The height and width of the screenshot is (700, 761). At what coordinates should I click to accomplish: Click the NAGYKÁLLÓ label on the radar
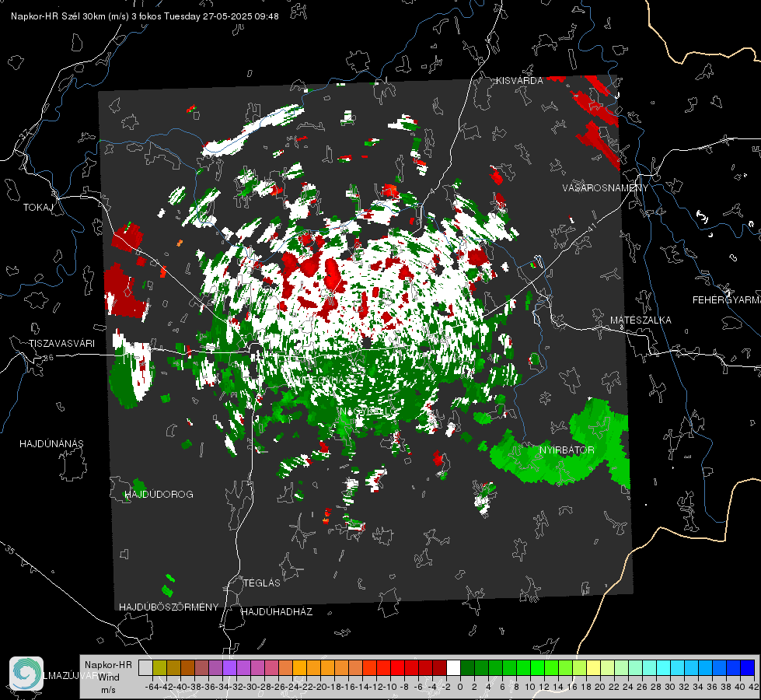[x=368, y=411]
